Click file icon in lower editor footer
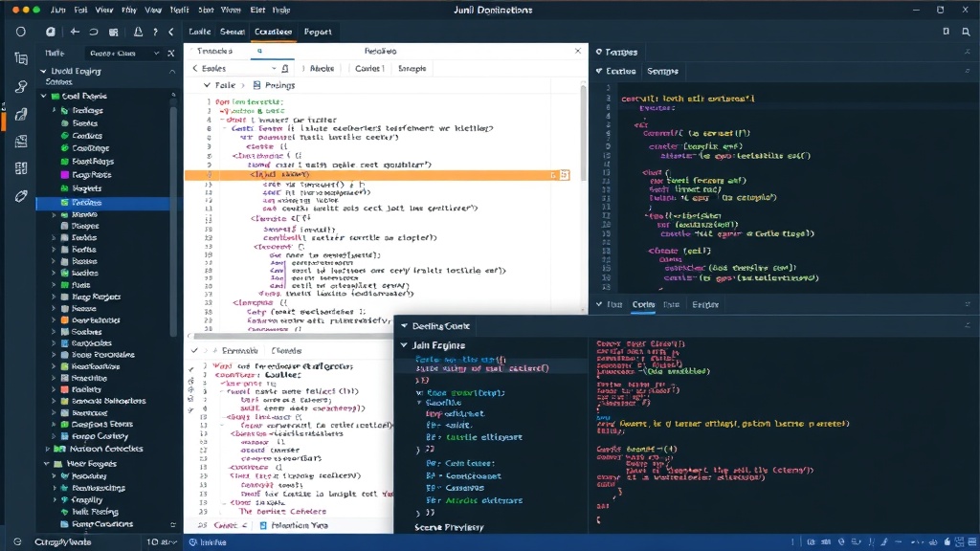This screenshot has width=980, height=551. 263,525
